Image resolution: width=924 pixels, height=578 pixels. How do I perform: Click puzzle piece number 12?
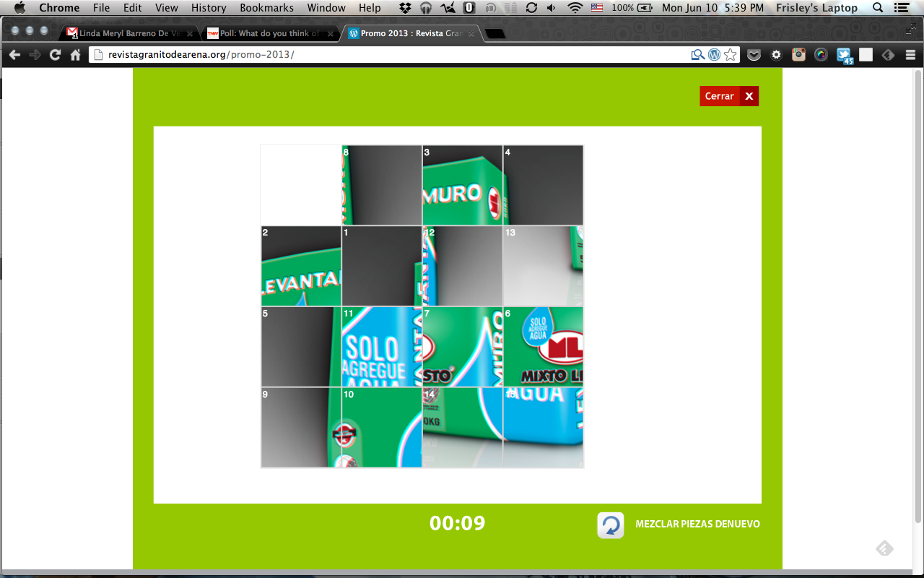[463, 266]
